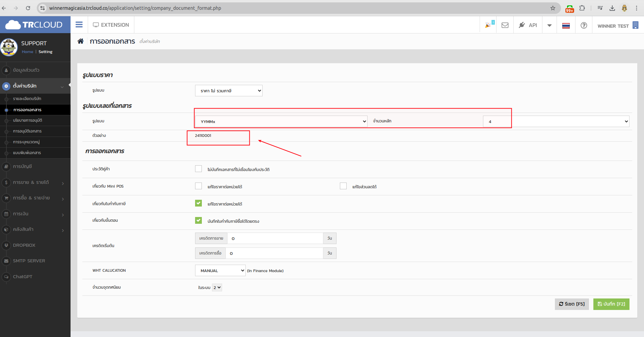Open the help question mark icon
This screenshot has width=644, height=337.
584,25
